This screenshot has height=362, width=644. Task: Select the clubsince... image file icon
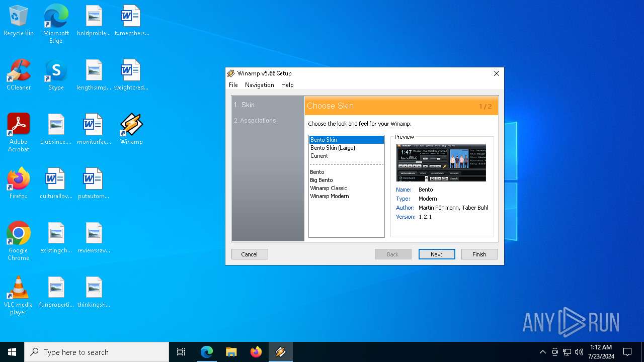coord(56,130)
